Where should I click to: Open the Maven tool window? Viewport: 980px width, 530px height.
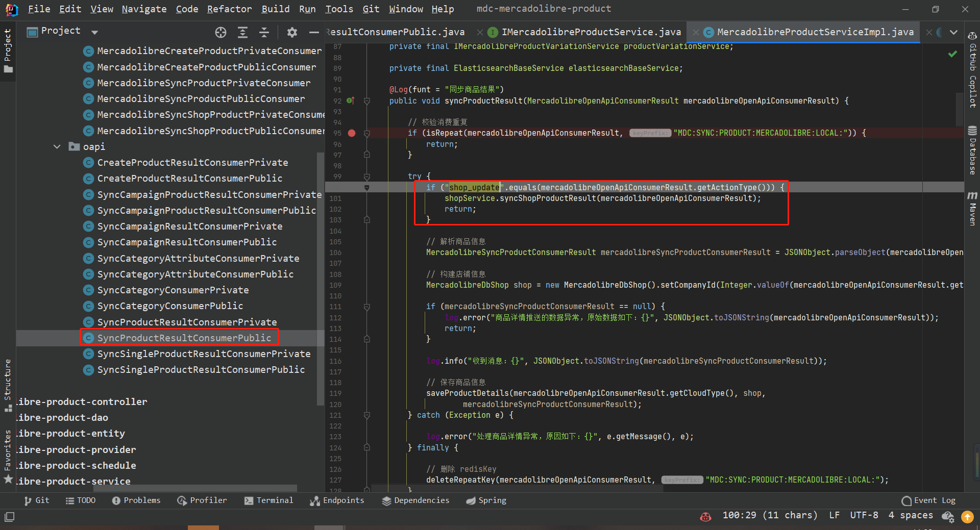click(972, 208)
